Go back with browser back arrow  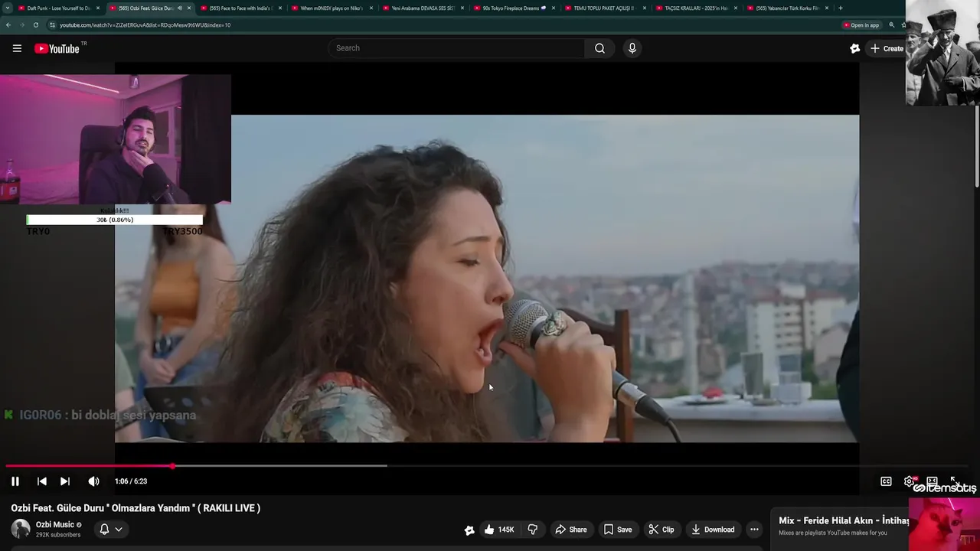[8, 24]
